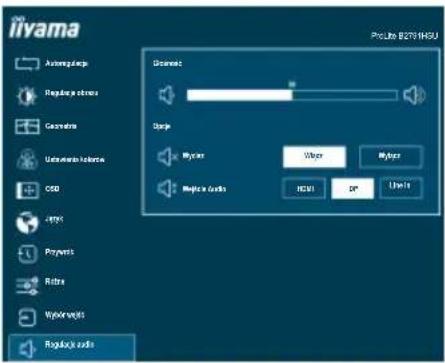Select the Przywróć reset icon

27,254
